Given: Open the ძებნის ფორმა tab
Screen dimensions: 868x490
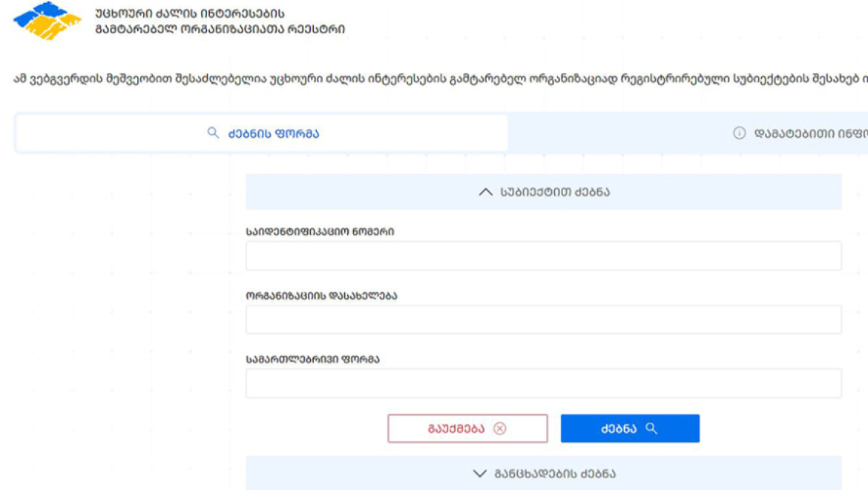Looking at the screenshot, I should point(263,133).
